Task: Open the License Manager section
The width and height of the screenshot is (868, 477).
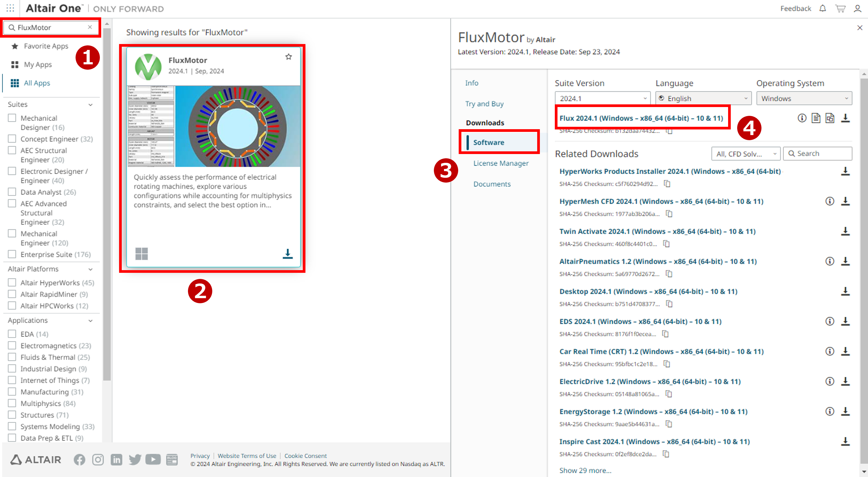Action: point(501,163)
